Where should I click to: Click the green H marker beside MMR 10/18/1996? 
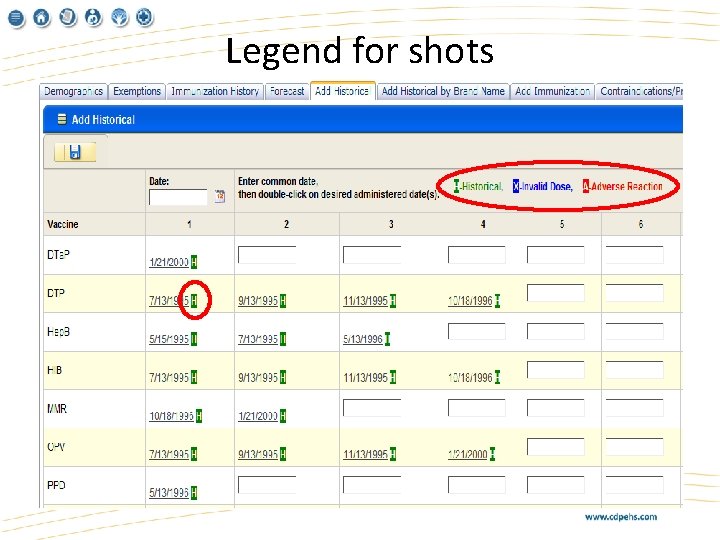[199, 416]
